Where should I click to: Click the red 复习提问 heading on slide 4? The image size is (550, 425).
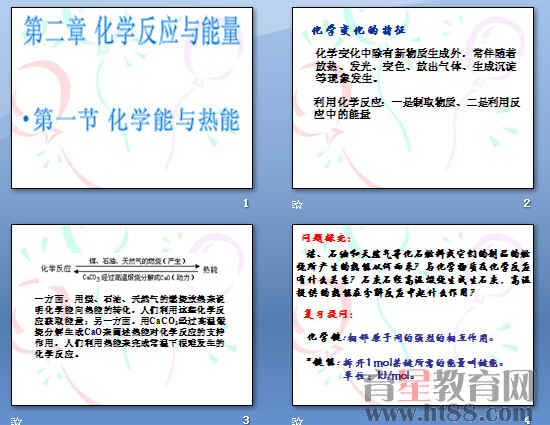pos(328,313)
